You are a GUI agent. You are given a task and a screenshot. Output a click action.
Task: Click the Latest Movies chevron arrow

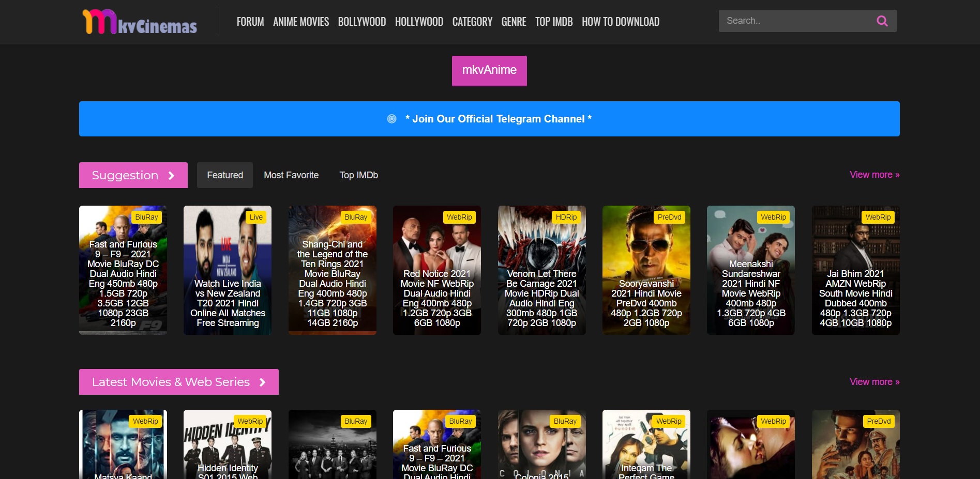263,382
